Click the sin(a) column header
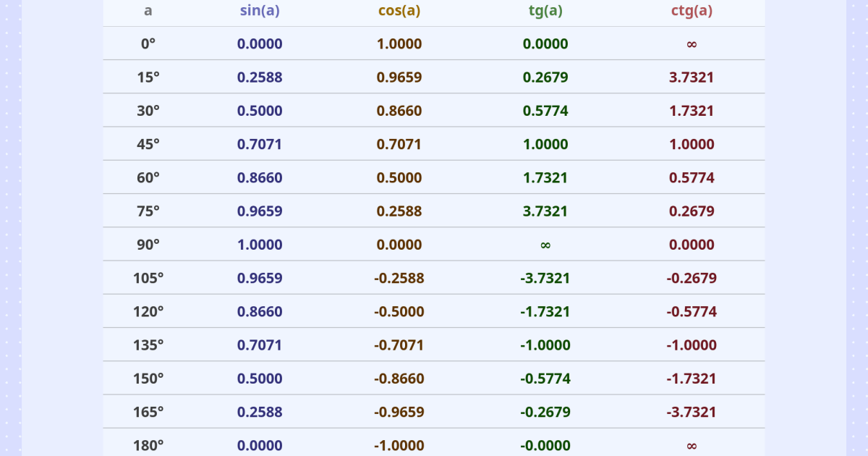The image size is (868, 456). pos(260,10)
